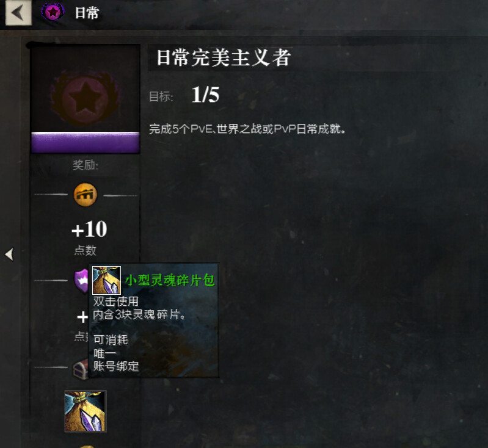Click the spirit shard bag reward thumbnail
The height and width of the screenshot is (448, 488).
86,411
